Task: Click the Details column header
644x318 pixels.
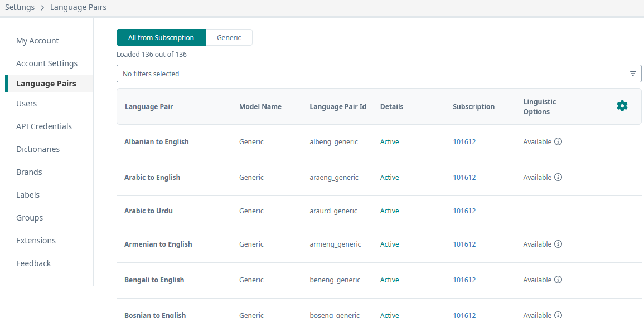Action: point(392,107)
